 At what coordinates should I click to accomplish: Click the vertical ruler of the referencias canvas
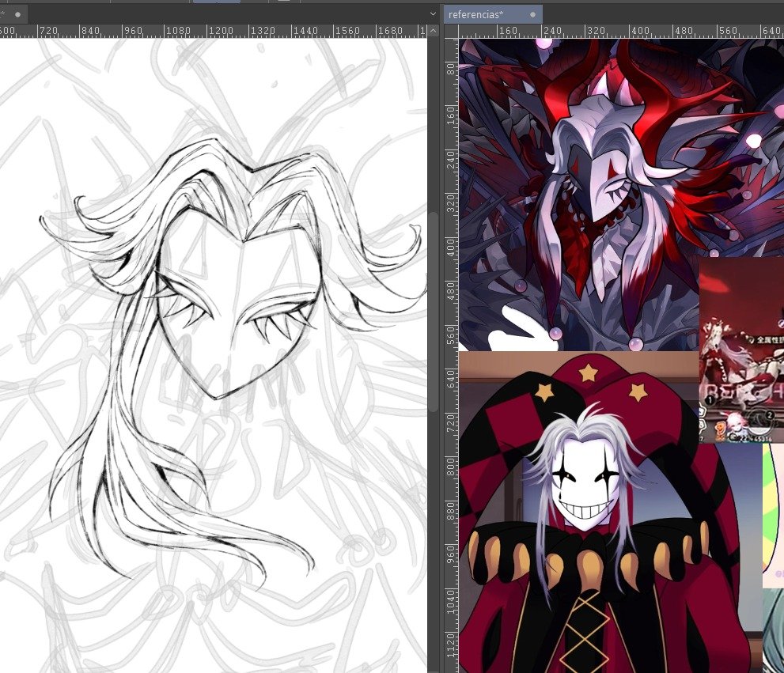(x=452, y=355)
